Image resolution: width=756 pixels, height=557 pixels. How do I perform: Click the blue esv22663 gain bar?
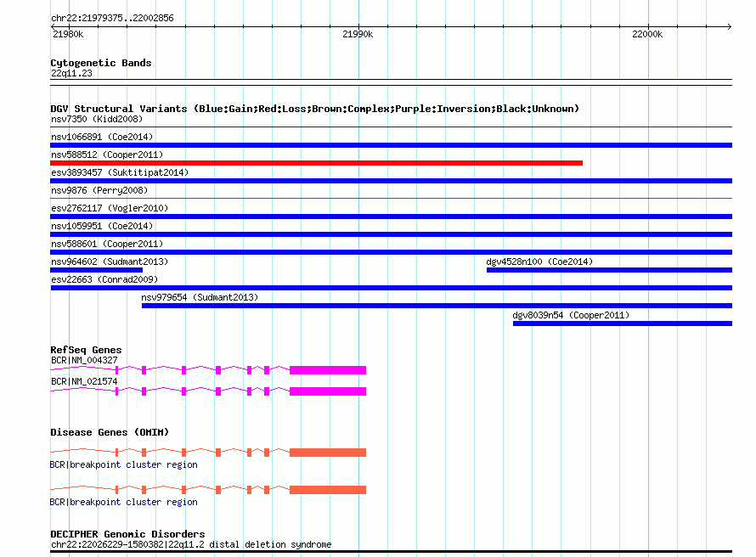pyautogui.click(x=391, y=288)
